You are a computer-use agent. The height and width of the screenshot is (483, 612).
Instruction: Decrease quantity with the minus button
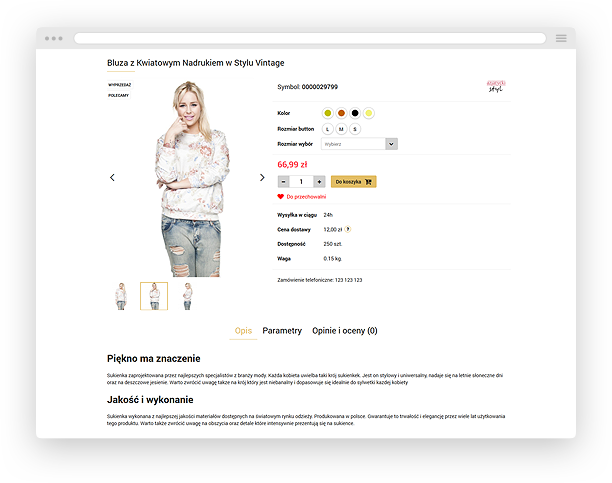(x=283, y=182)
